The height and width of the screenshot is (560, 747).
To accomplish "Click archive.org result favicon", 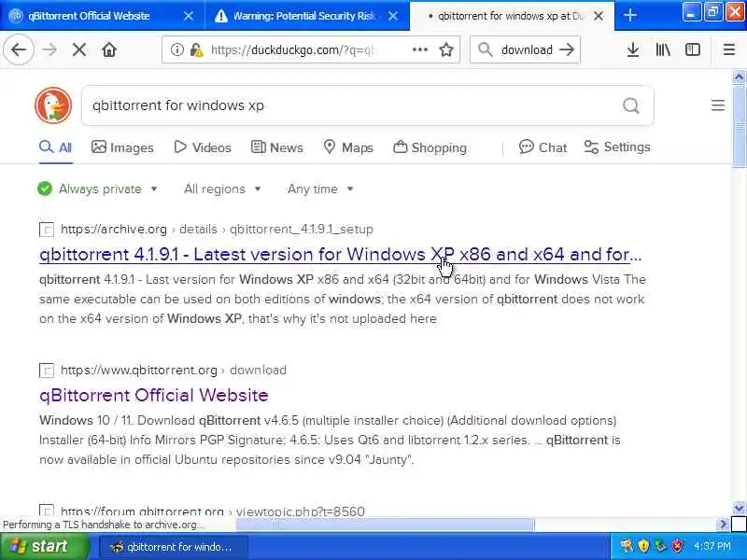I will click(47, 230).
